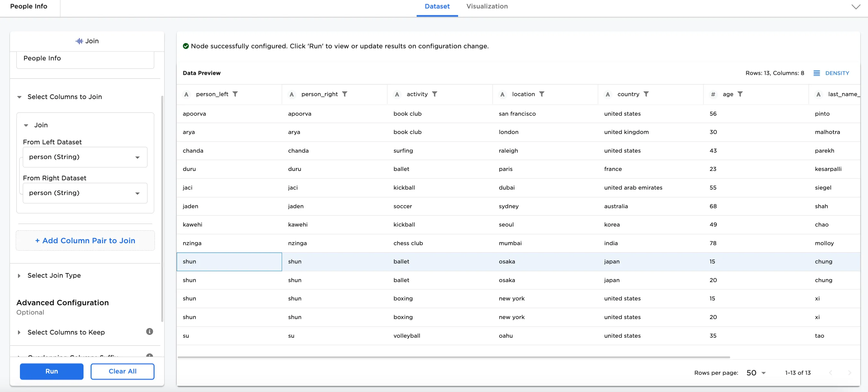Switch to the Visualization tab
868x392 pixels.
click(x=487, y=6)
